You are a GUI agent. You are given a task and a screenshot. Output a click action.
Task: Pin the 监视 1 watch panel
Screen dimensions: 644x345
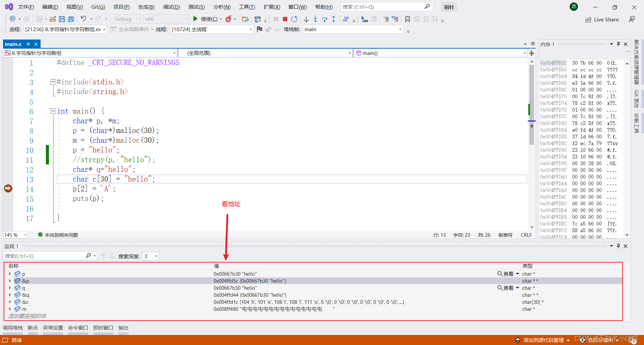point(619,246)
